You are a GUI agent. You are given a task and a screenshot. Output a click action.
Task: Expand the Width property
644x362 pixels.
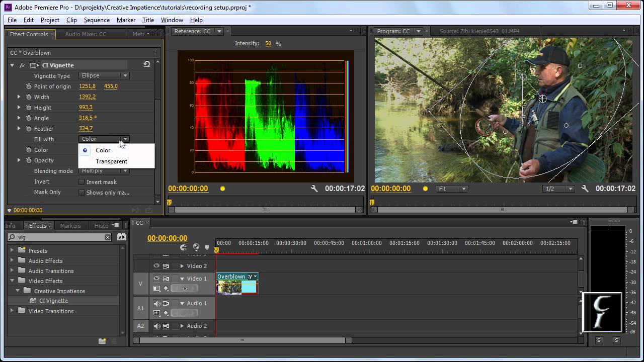[x=19, y=97]
